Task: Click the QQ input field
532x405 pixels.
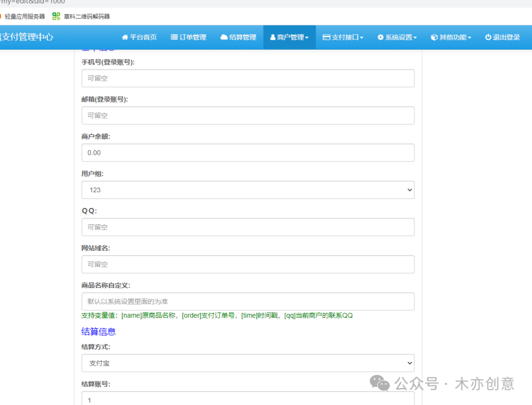Action: [x=248, y=227]
